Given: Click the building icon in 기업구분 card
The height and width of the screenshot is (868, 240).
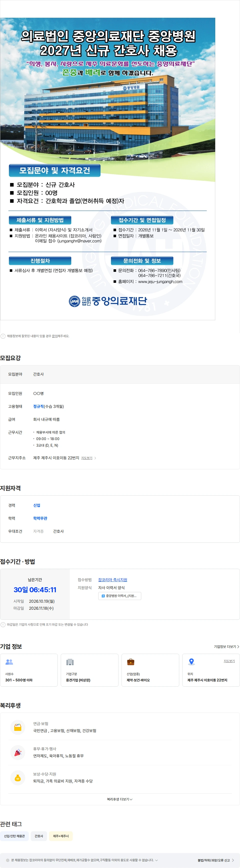Looking at the screenshot, I should 70,662.
